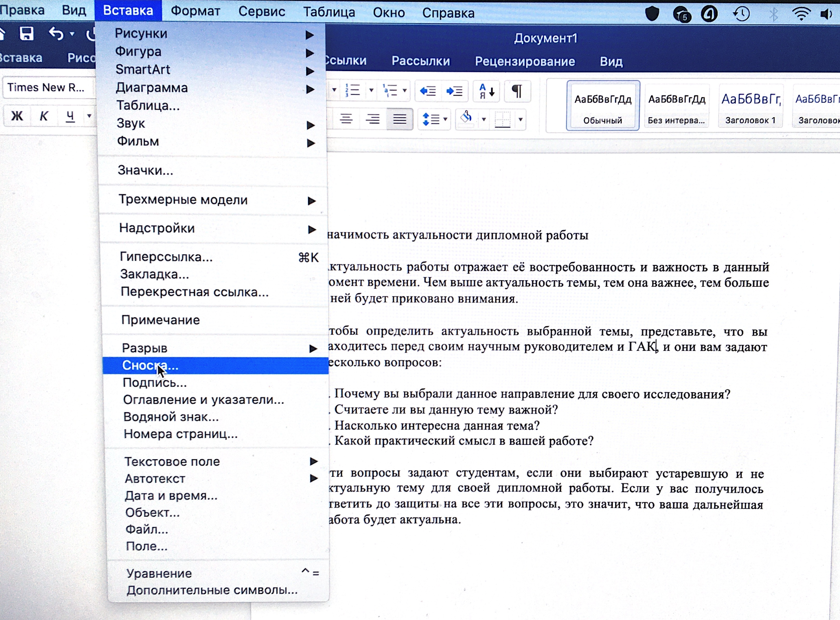The image size is (840, 620).
Task: Center align the text
Action: coord(346,119)
